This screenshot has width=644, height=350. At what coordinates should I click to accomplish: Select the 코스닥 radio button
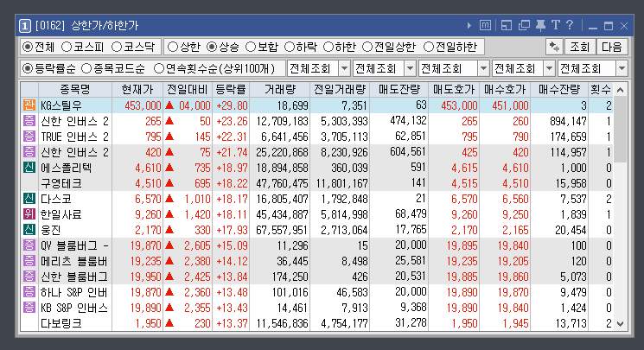[x=117, y=47]
